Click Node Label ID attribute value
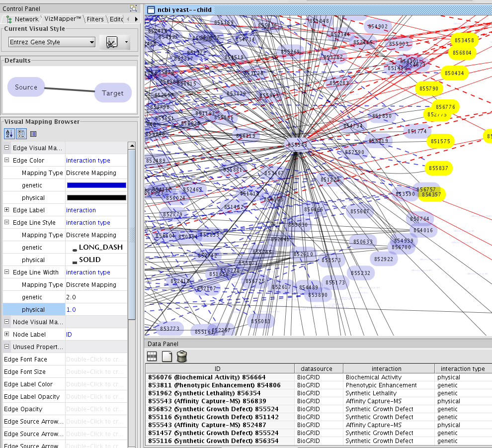 tap(96, 334)
